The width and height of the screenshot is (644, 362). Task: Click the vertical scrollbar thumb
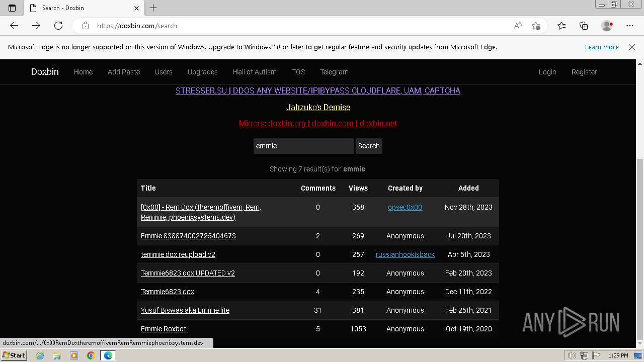640,249
